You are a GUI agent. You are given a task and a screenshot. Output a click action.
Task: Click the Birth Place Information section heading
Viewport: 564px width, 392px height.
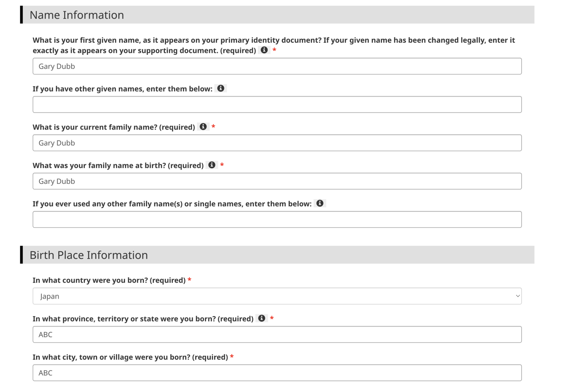point(89,255)
